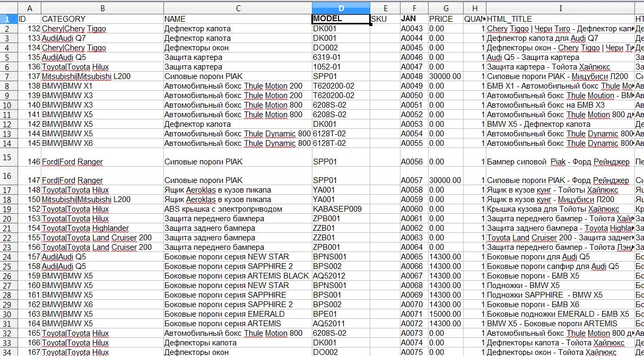The image size is (644, 356).
Task: Select row 31 header
Action: coord(8,324)
